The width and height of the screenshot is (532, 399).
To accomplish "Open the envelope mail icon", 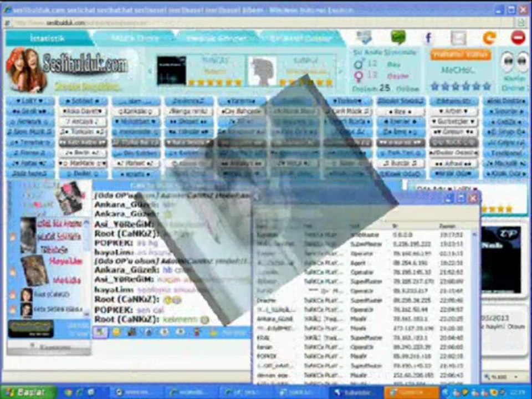I will [x=458, y=38].
